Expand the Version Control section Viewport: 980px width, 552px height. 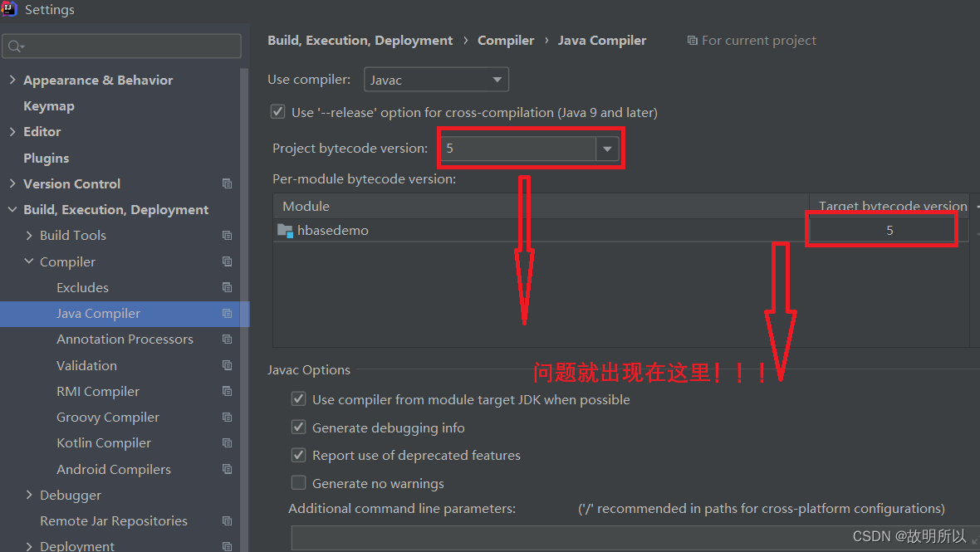(12, 183)
